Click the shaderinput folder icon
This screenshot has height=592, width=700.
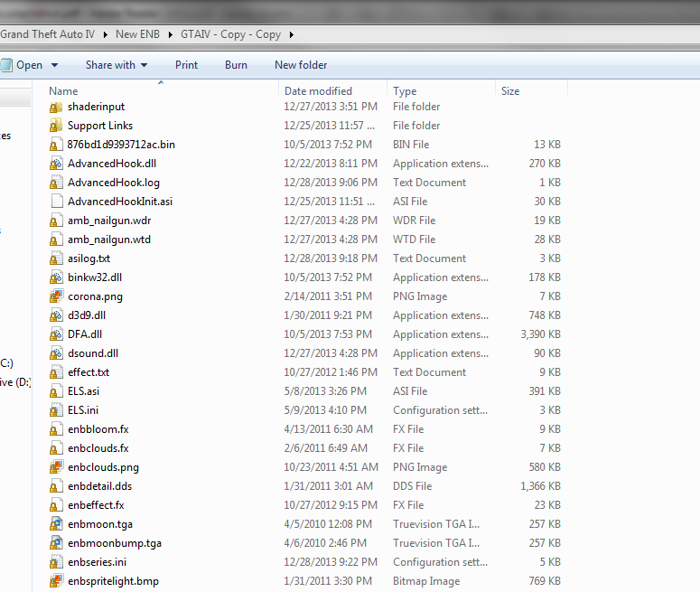(56, 107)
